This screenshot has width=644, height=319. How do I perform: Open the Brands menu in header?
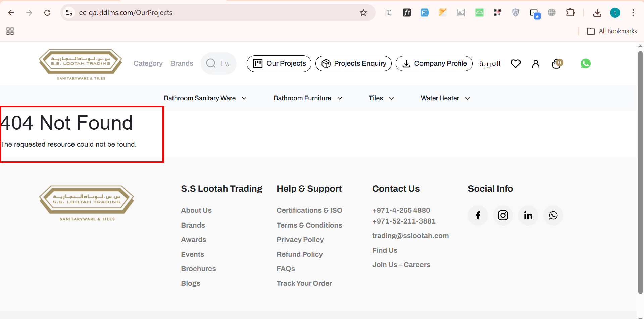(182, 63)
